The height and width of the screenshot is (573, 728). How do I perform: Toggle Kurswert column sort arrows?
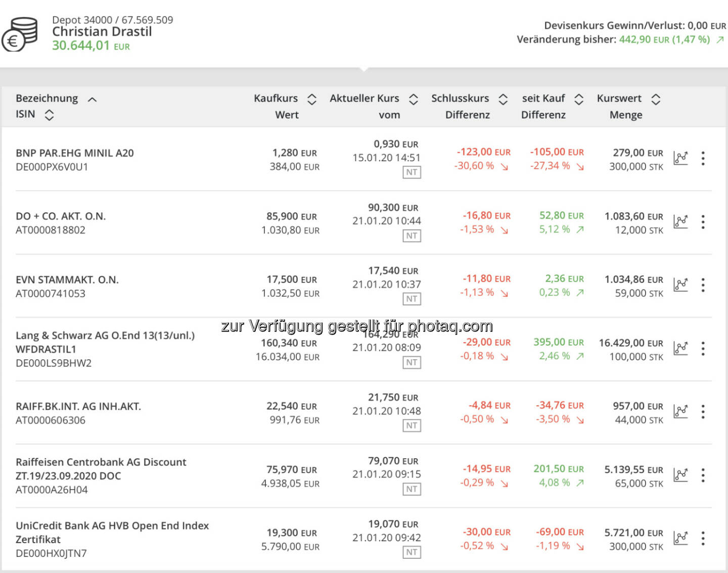pos(656,100)
